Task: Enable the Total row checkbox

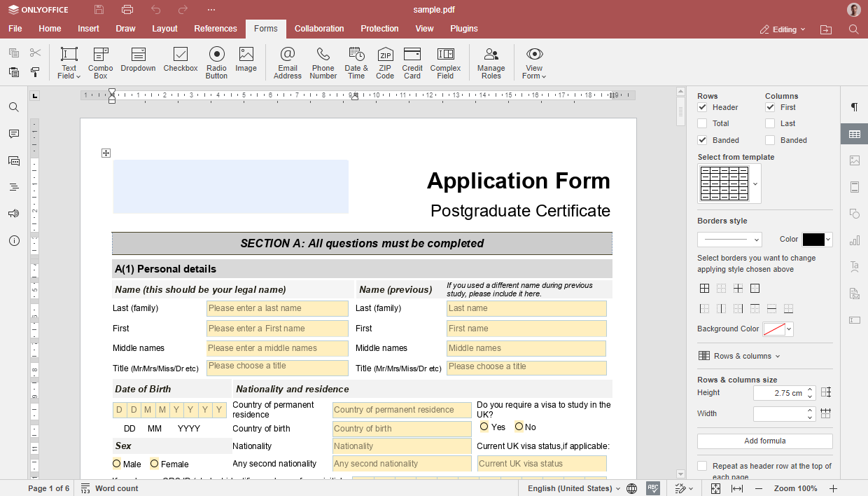Action: (x=702, y=123)
